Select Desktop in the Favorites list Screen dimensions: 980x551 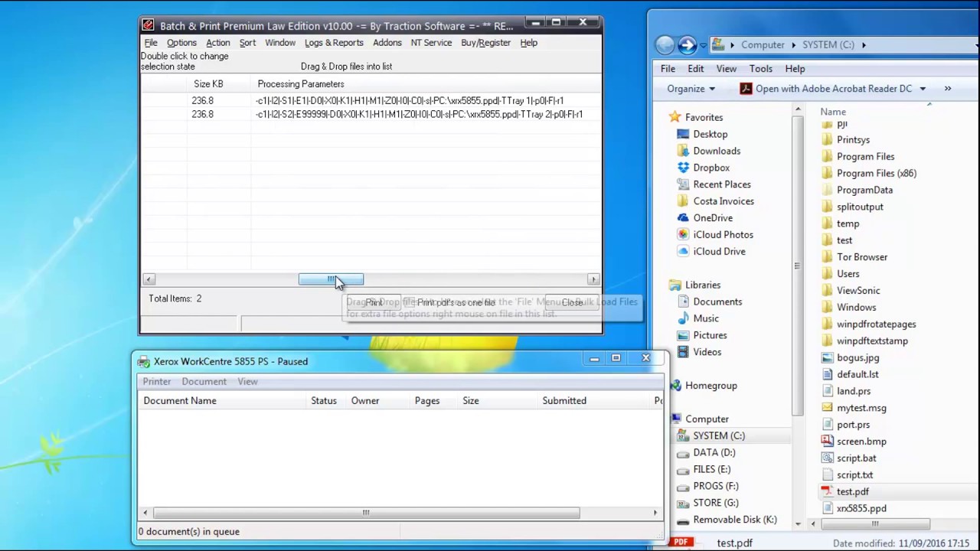click(x=710, y=135)
